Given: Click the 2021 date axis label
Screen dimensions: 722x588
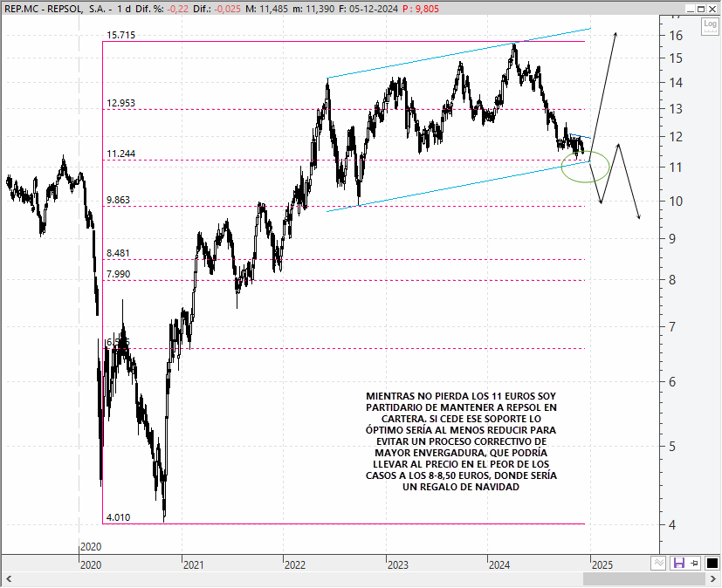Looking at the screenshot, I should (x=194, y=565).
